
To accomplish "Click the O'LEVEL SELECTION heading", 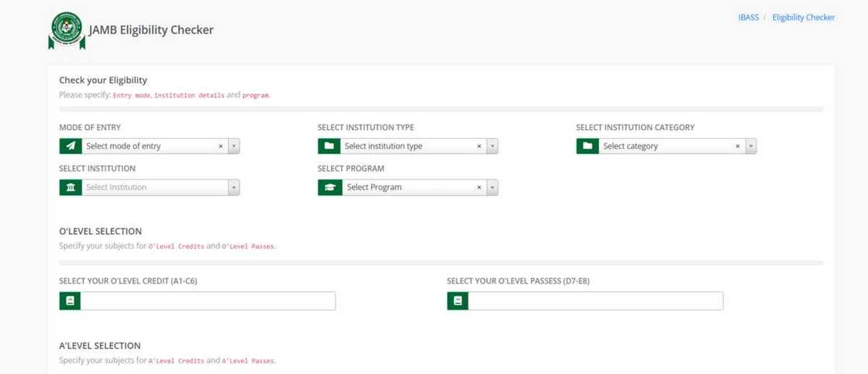I will (100, 232).
